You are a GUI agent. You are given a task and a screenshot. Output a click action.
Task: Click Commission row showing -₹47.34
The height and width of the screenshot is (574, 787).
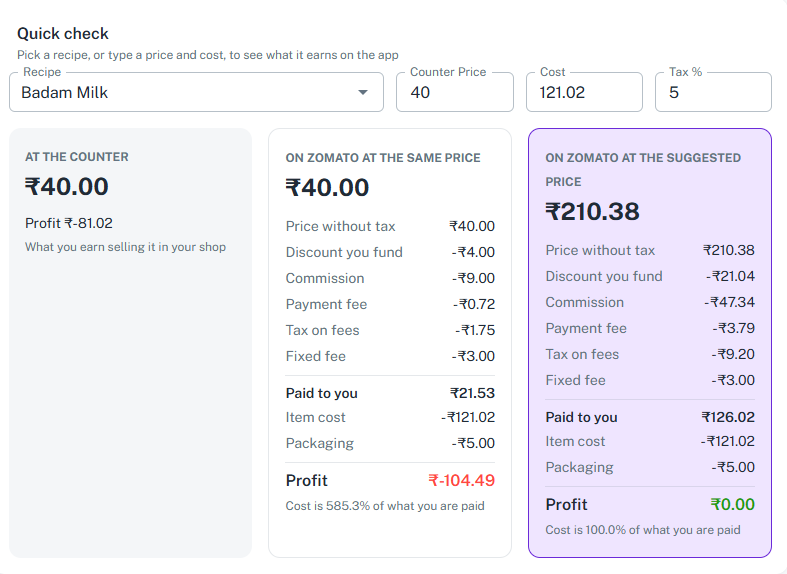[x=650, y=302]
